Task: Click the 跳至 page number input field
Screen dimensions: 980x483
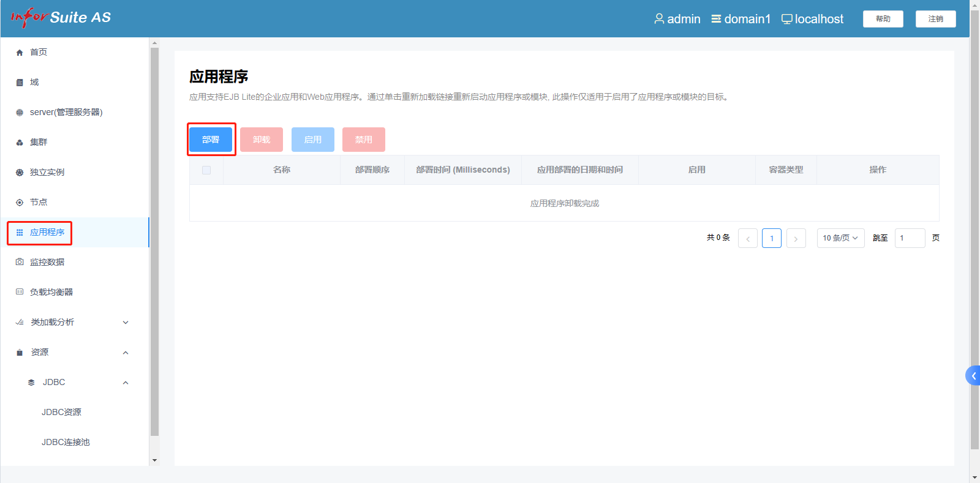Action: [910, 238]
